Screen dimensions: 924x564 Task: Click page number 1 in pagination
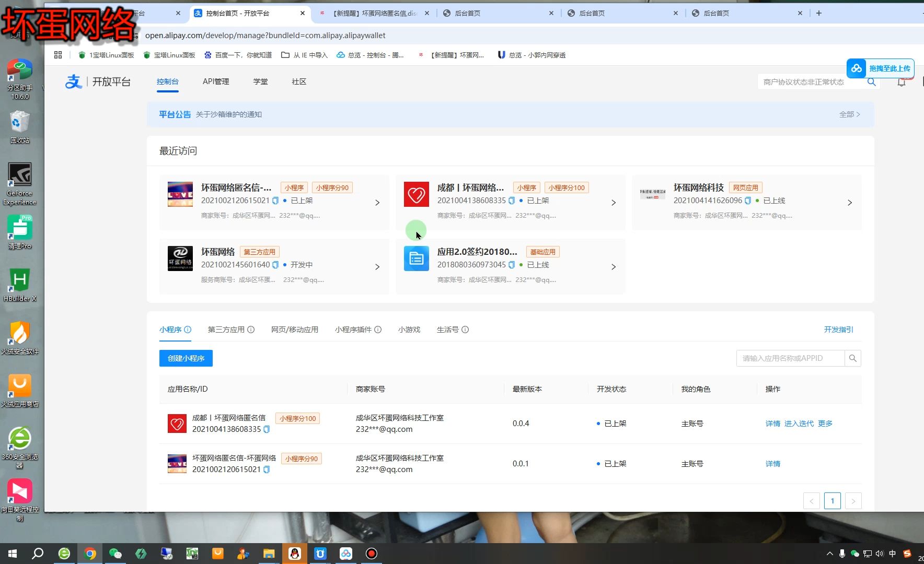tap(832, 501)
